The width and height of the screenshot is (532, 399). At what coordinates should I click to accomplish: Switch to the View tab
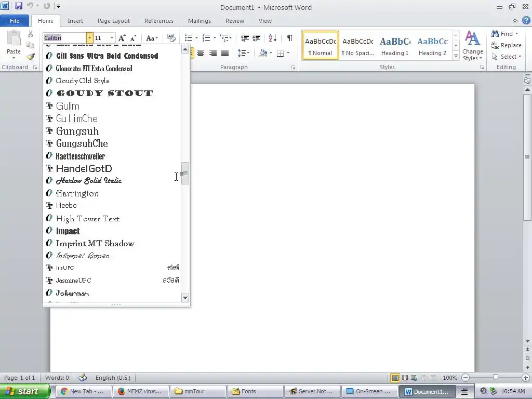[x=265, y=21]
